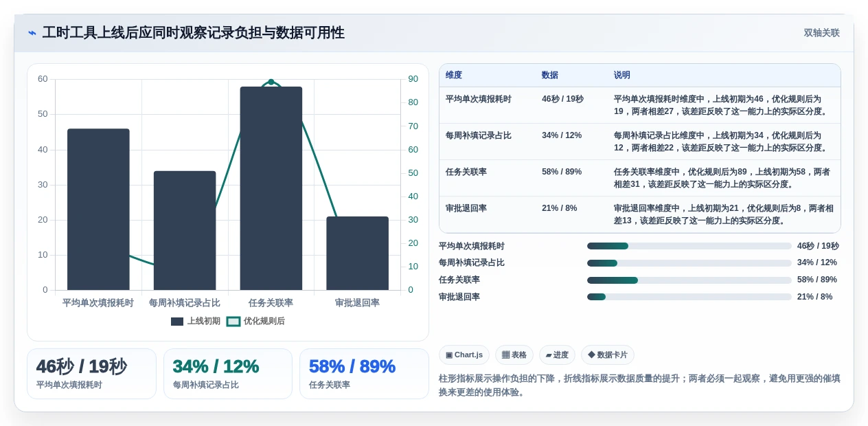This screenshot has height=426, width=868.
Task: Click the 每周补填记录占比 x-axis label
Action: [x=185, y=302]
